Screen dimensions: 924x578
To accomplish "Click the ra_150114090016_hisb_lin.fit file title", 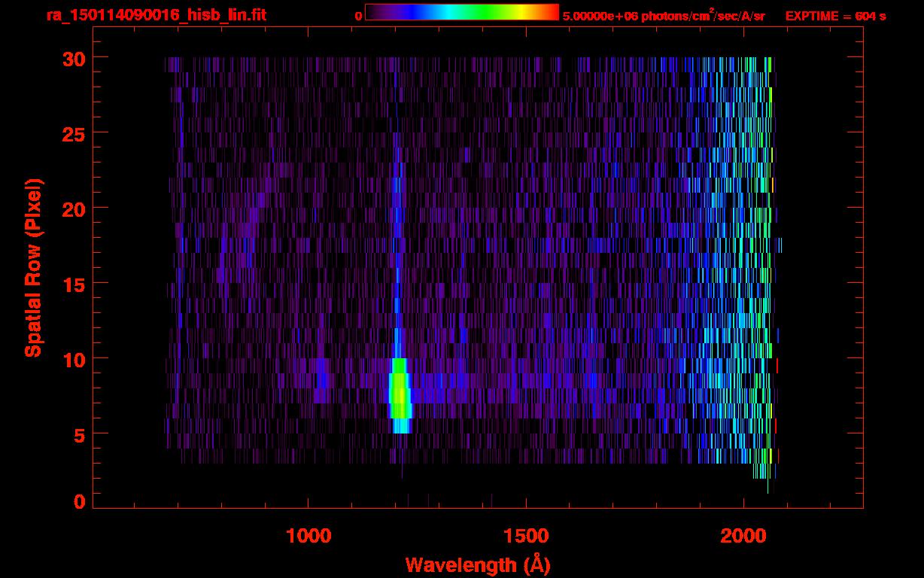I will point(156,15).
